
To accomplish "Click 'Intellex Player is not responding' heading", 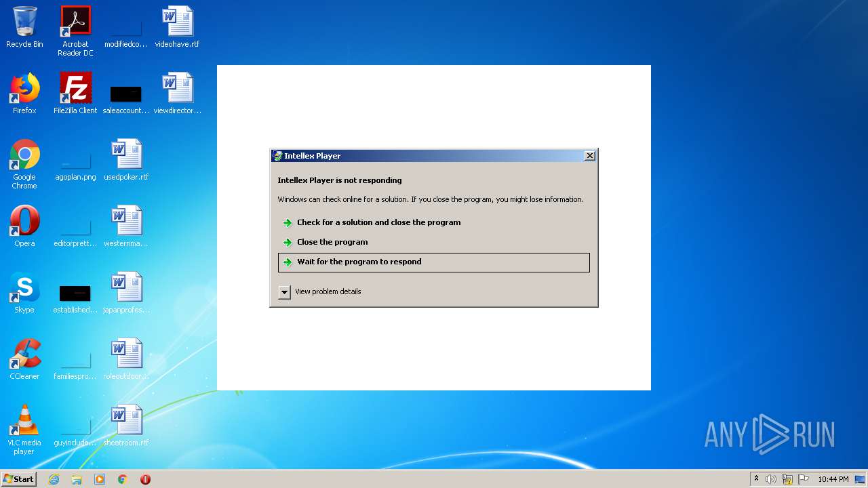I will (340, 180).
